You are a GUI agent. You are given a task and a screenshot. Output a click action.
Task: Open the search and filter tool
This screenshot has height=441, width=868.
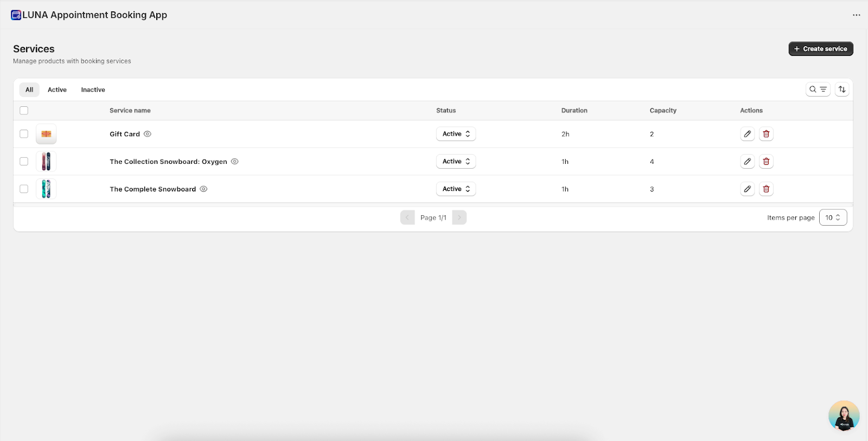click(x=818, y=90)
